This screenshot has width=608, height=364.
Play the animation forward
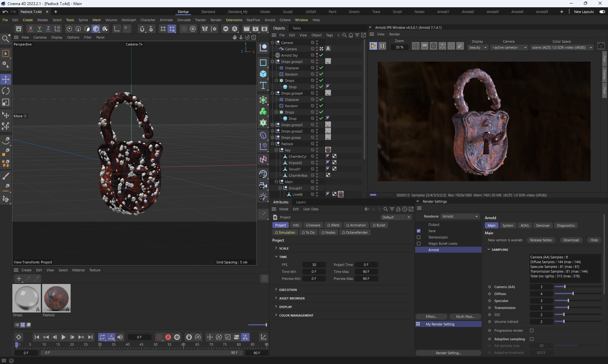coord(63,337)
